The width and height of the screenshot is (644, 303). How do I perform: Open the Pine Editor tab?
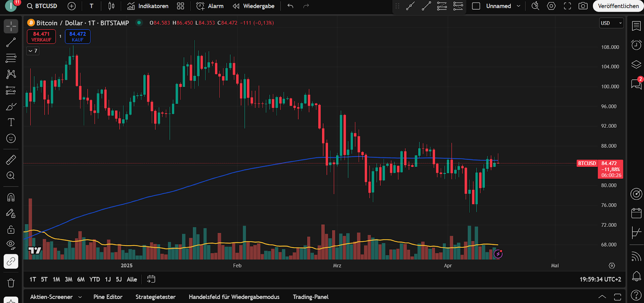(x=108, y=297)
